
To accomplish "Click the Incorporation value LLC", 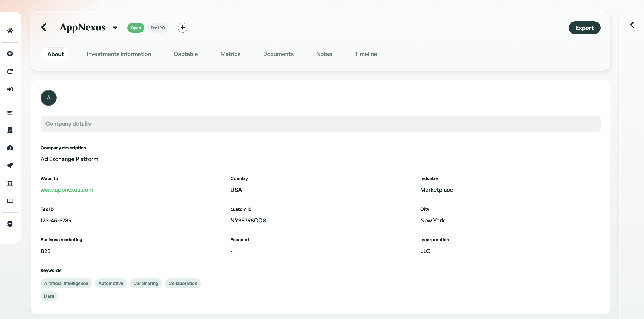I will pos(425,251).
